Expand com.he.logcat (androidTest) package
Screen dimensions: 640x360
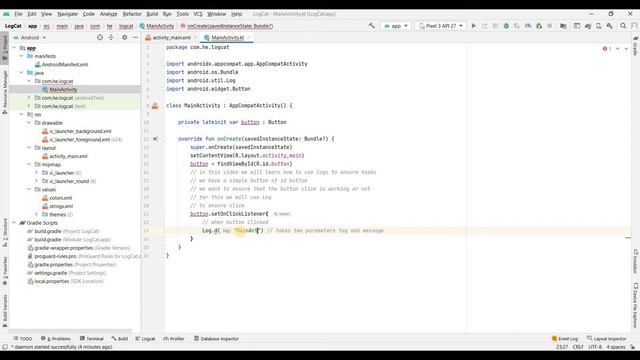click(x=29, y=98)
